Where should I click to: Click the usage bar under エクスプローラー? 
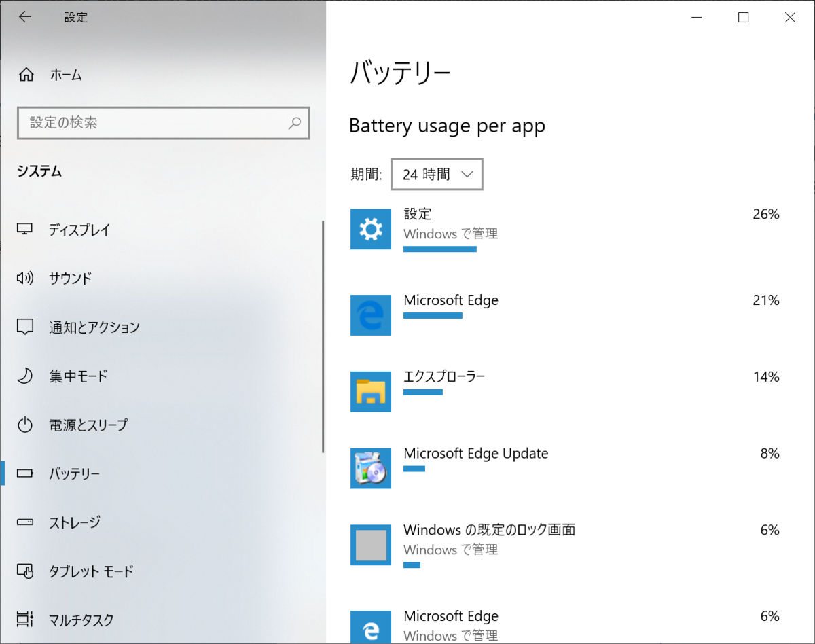[x=423, y=392]
